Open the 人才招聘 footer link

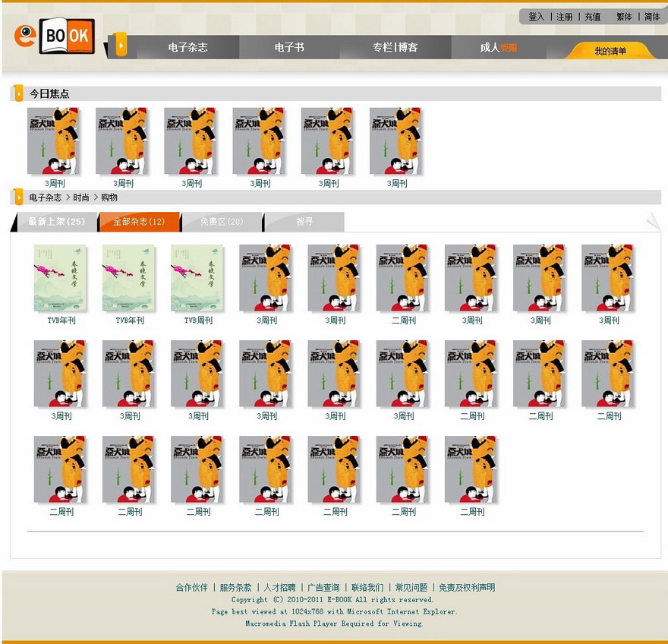coord(279,588)
